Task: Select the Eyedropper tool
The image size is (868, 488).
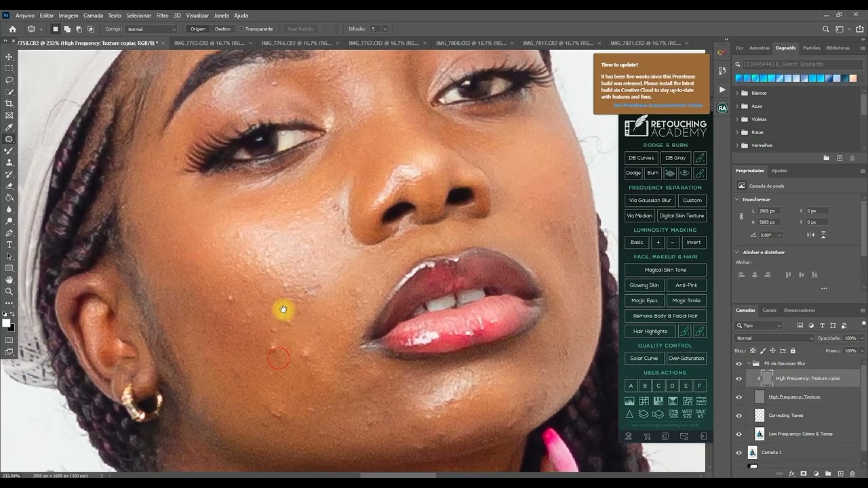Action: coord(9,127)
